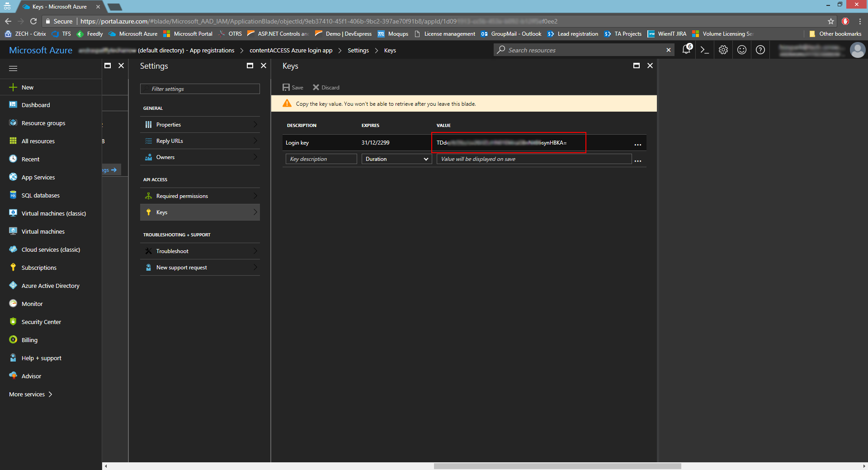This screenshot has width=868, height=470.
Task: Click the Filter settings search box
Action: click(x=200, y=89)
